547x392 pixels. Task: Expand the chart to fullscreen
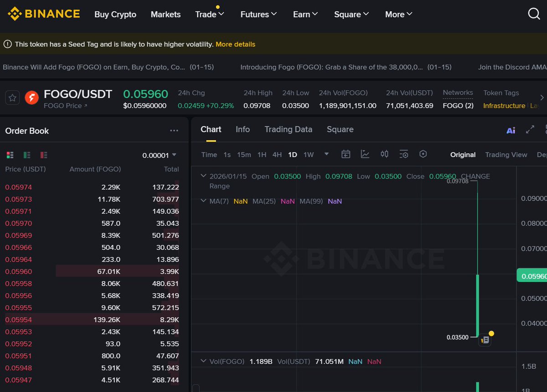pos(530,130)
